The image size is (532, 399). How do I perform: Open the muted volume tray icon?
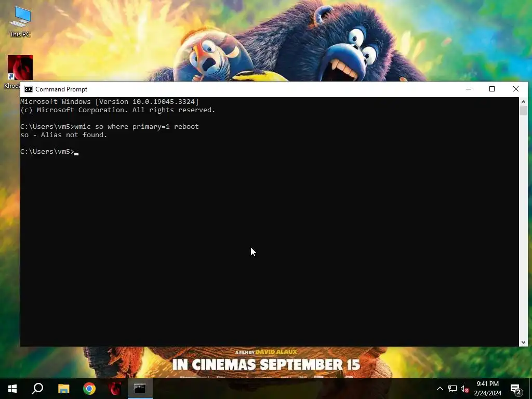[464, 389]
